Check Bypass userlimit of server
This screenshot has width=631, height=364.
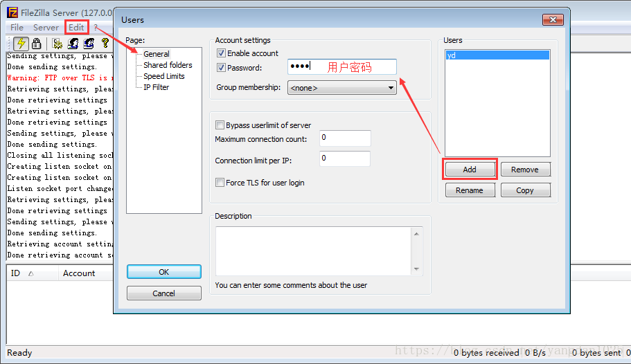pos(220,125)
